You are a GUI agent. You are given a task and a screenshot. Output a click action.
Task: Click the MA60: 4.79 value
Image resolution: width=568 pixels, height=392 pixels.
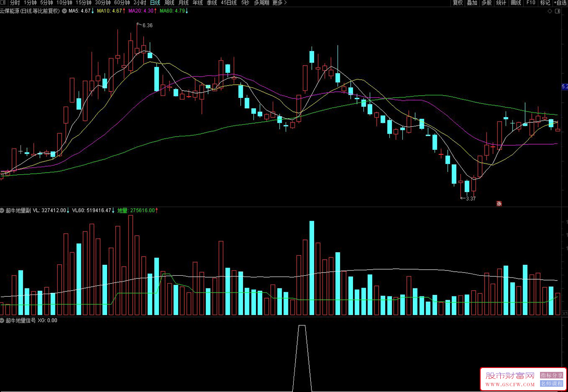173,11
